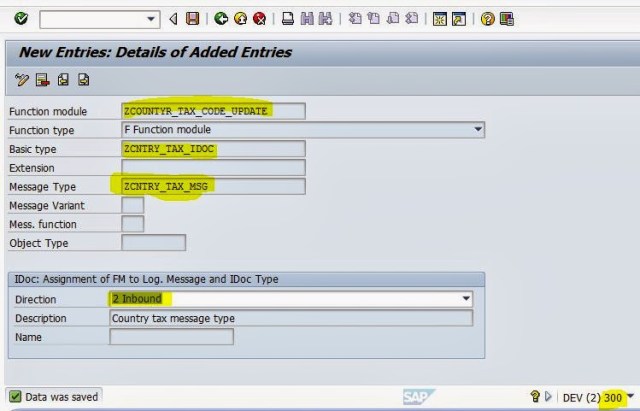Click the Function module input field

(213, 111)
